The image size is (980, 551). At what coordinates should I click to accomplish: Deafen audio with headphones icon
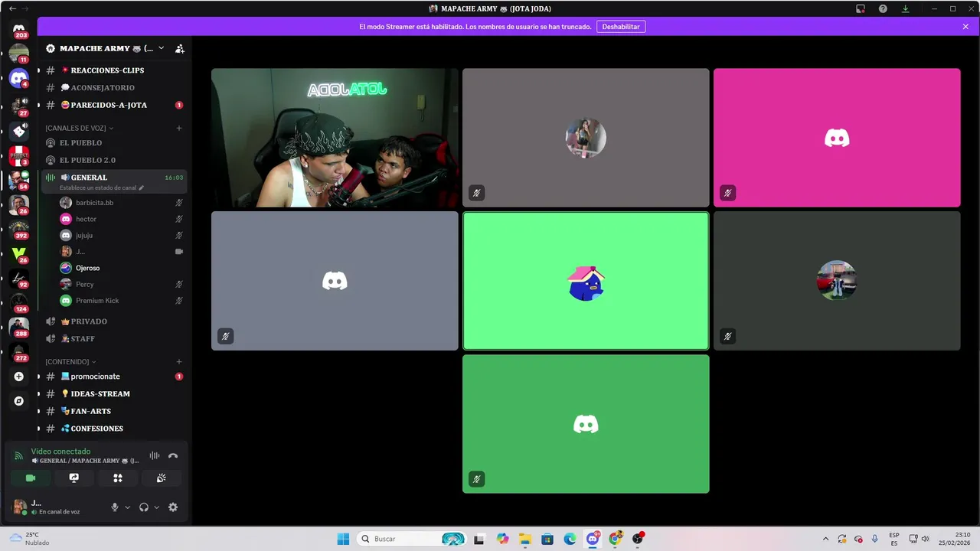pos(144,507)
